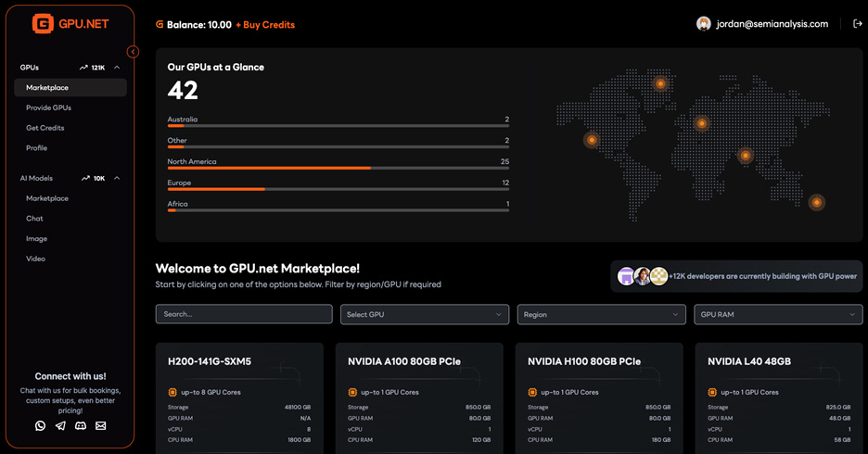The height and width of the screenshot is (454, 868).
Task: Open WhatsApp contact icon
Action: pyautogui.click(x=41, y=426)
